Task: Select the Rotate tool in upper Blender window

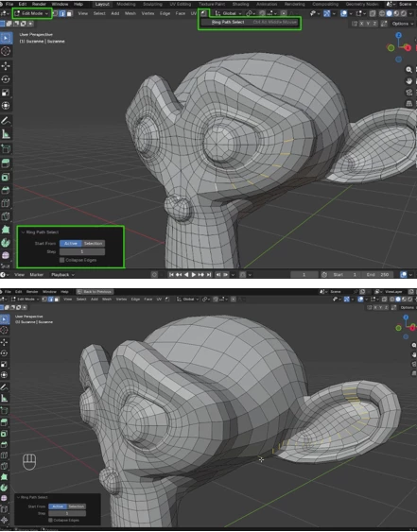Action: pos(6,79)
